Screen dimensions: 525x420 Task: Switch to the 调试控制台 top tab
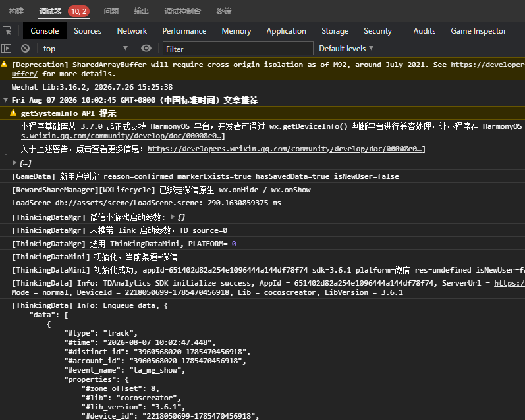pyautogui.click(x=182, y=11)
